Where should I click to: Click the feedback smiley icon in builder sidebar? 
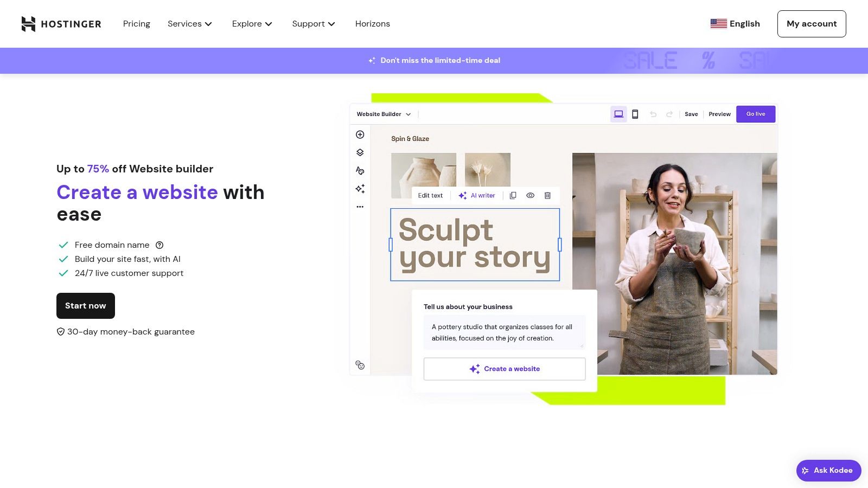pos(360,365)
